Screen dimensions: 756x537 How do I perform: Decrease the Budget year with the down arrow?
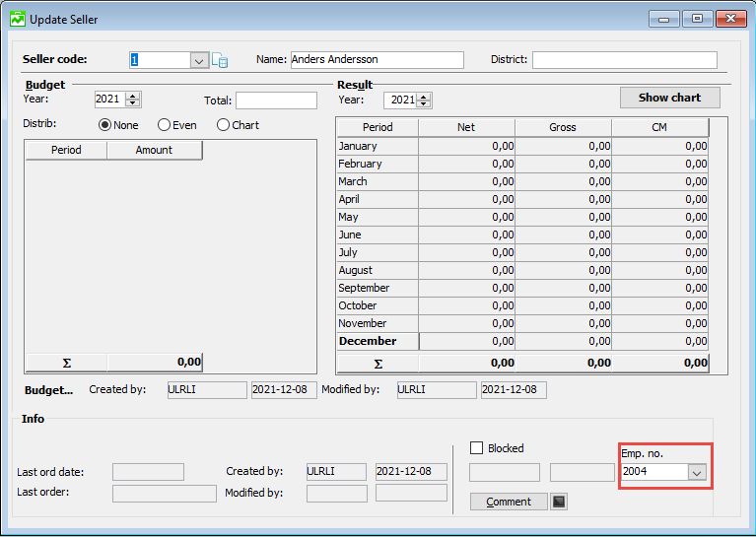[x=133, y=102]
